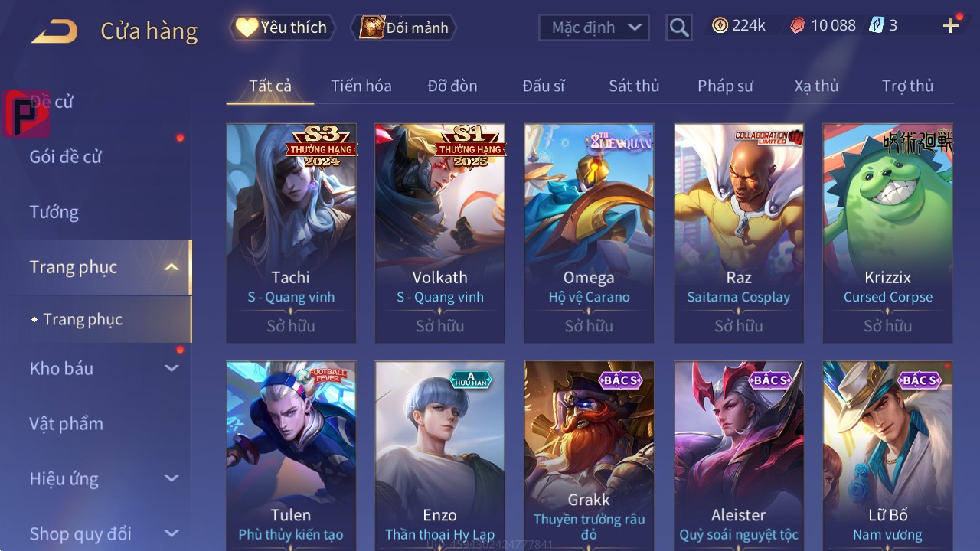The height and width of the screenshot is (551, 980).
Task: Tap the back arrow icon
Action: coord(54,31)
